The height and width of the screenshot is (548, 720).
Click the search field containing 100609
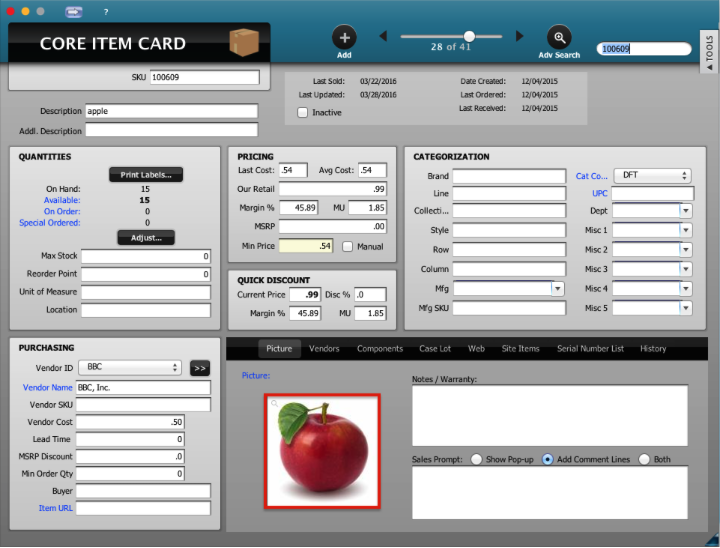click(644, 49)
